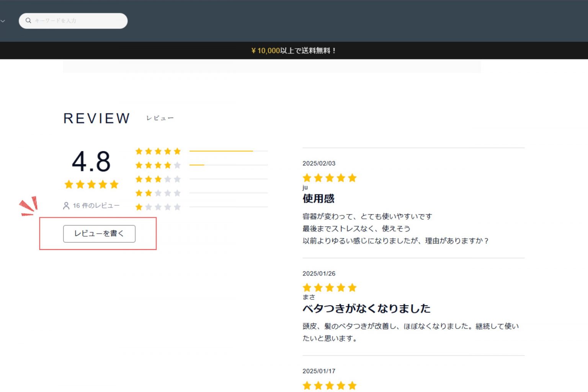Expand the chevron dropdown left of search

(3, 21)
